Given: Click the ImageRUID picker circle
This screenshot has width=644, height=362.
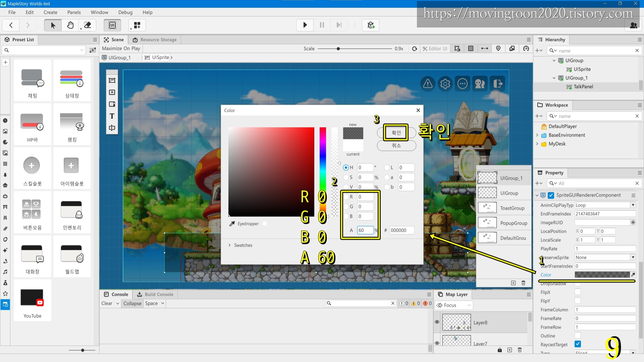Looking at the screenshot, I should point(633,222).
